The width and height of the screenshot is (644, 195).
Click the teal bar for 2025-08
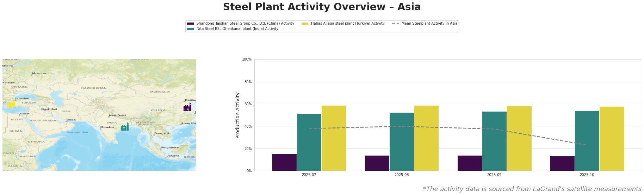pos(402,141)
